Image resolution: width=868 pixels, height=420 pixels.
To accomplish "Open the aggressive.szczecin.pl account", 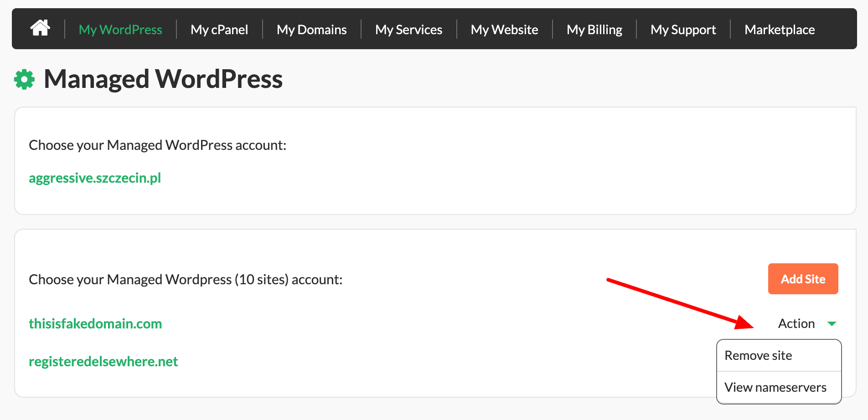I will tap(95, 178).
